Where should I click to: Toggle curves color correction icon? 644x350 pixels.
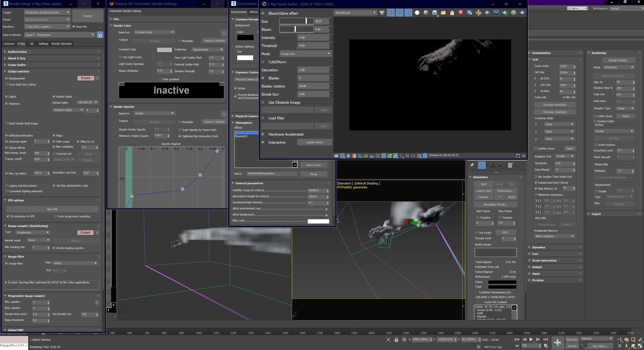378,156
